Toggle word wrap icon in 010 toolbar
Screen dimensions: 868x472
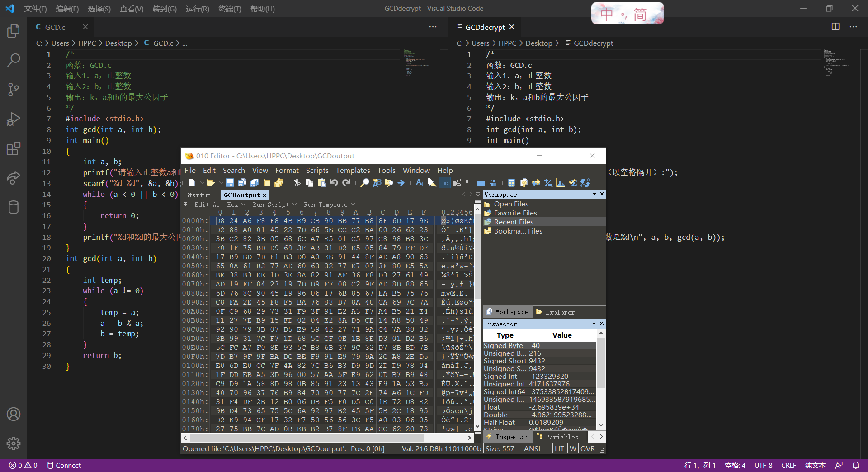click(x=457, y=183)
